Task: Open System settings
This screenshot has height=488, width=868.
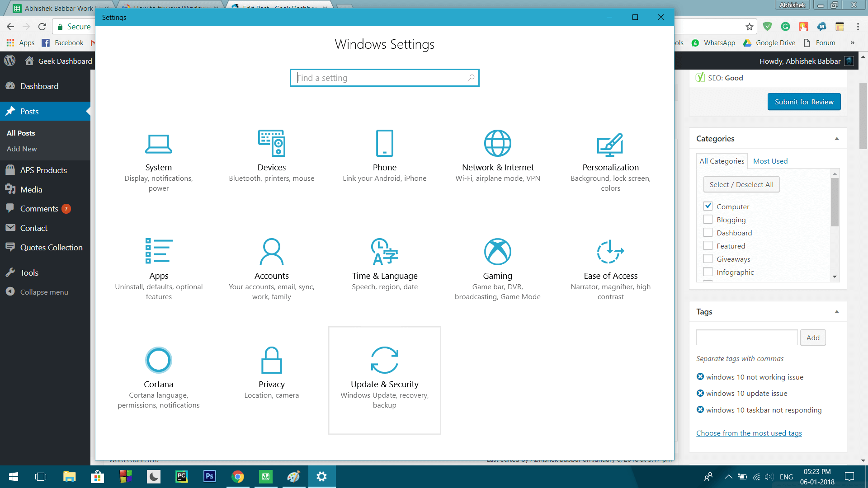Action: tap(158, 156)
